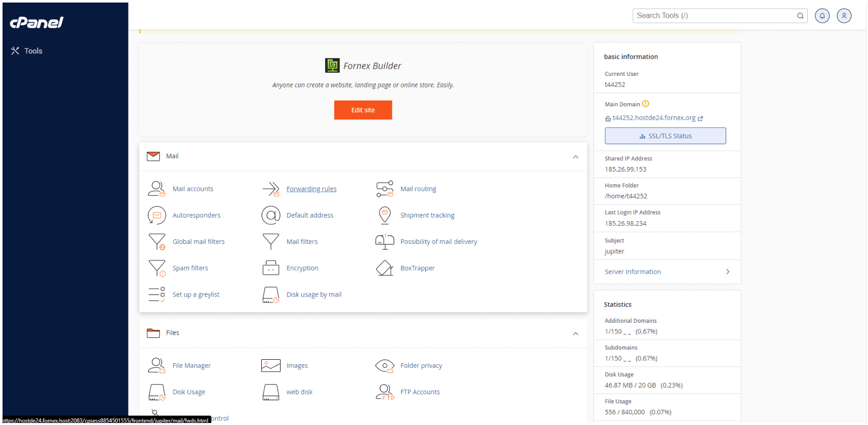Open the Encryption link
The height and width of the screenshot is (425, 868).
[x=302, y=268]
